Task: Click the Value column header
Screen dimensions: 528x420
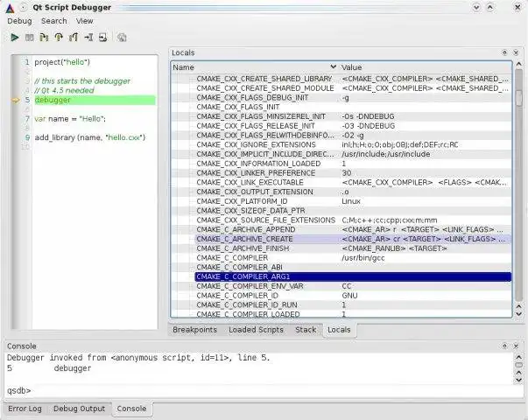Action: tap(425, 67)
